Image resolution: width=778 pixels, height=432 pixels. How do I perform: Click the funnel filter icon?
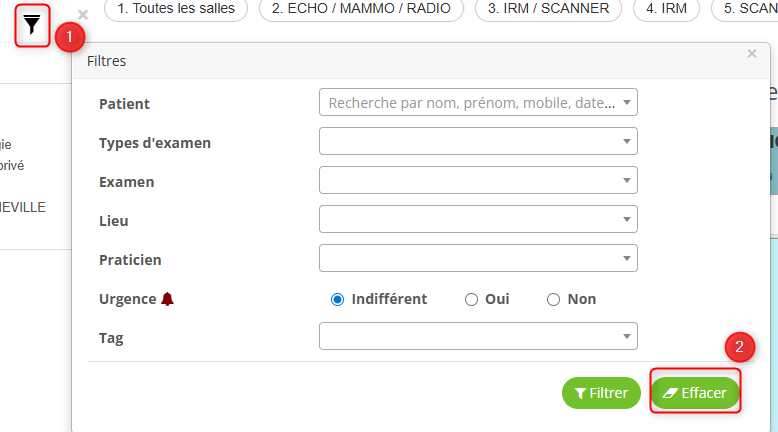coord(33,25)
